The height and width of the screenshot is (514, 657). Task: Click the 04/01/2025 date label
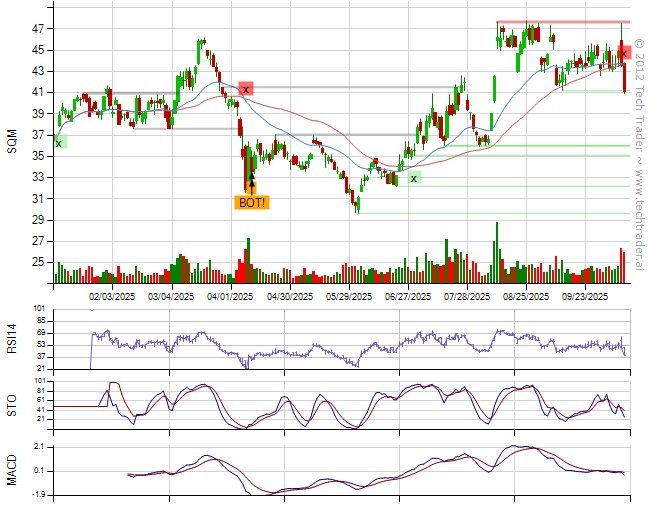(229, 296)
